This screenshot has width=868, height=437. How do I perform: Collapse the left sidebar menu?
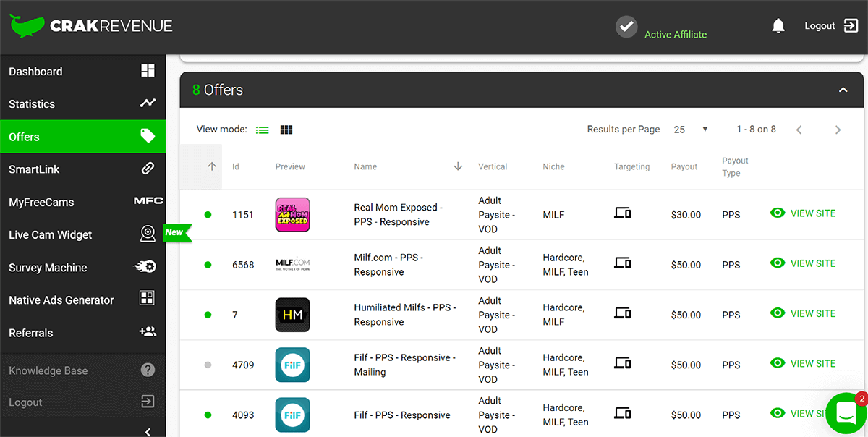click(148, 431)
